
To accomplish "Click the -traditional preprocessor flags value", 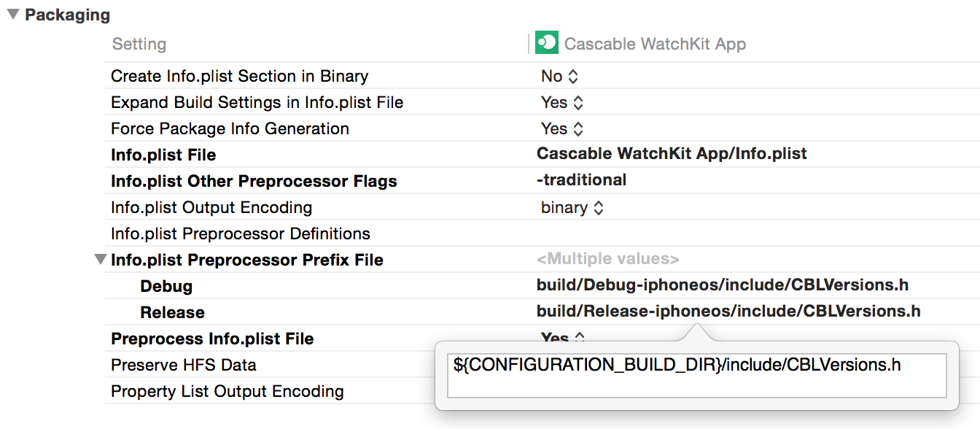I will (x=581, y=180).
